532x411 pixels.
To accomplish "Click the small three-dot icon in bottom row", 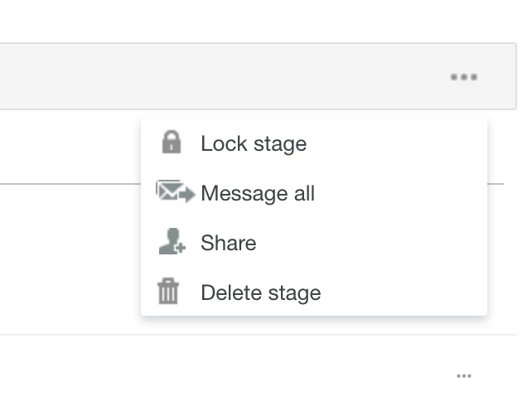I will 464,375.
